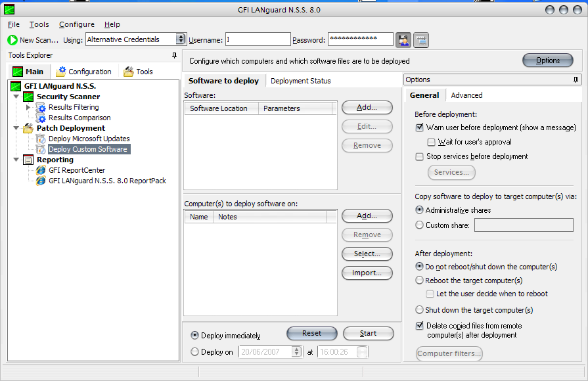The width and height of the screenshot is (588, 381).
Task: Select Deploy on scheduled option
Action: coord(195,351)
